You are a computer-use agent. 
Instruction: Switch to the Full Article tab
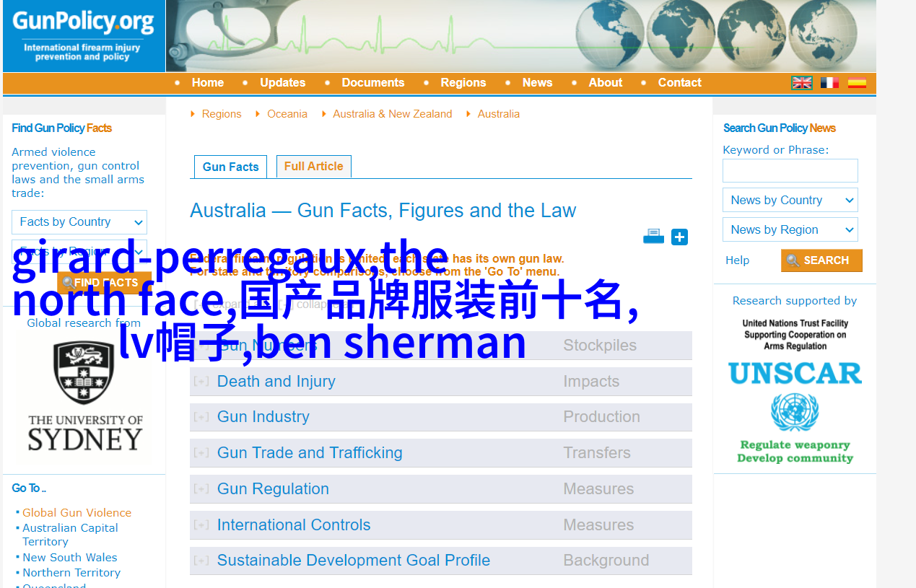314,167
